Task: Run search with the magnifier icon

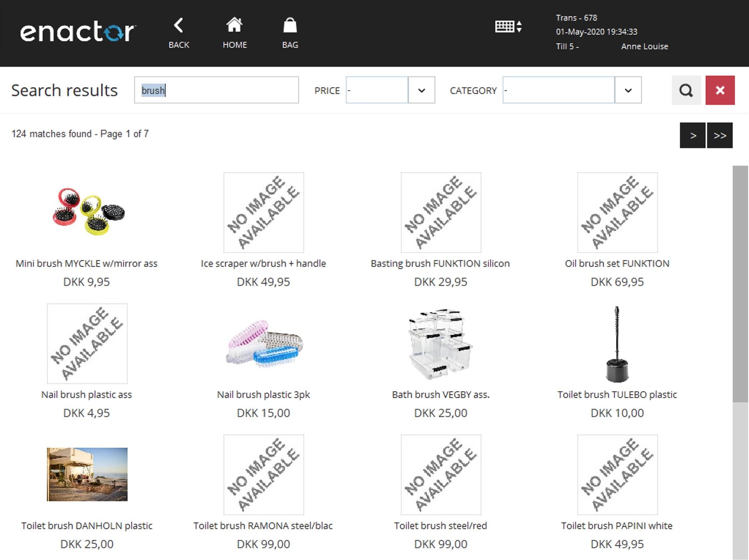Action: point(686,91)
